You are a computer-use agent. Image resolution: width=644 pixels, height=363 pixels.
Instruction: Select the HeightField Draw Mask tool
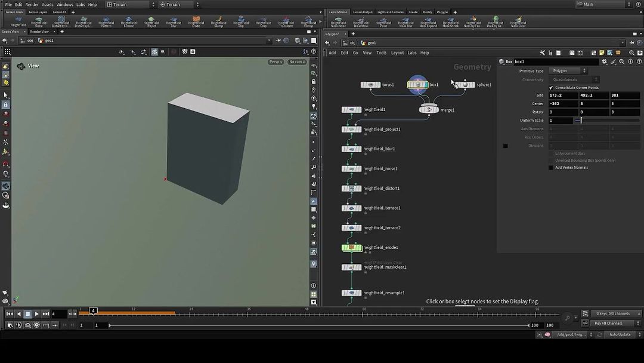tap(361, 21)
